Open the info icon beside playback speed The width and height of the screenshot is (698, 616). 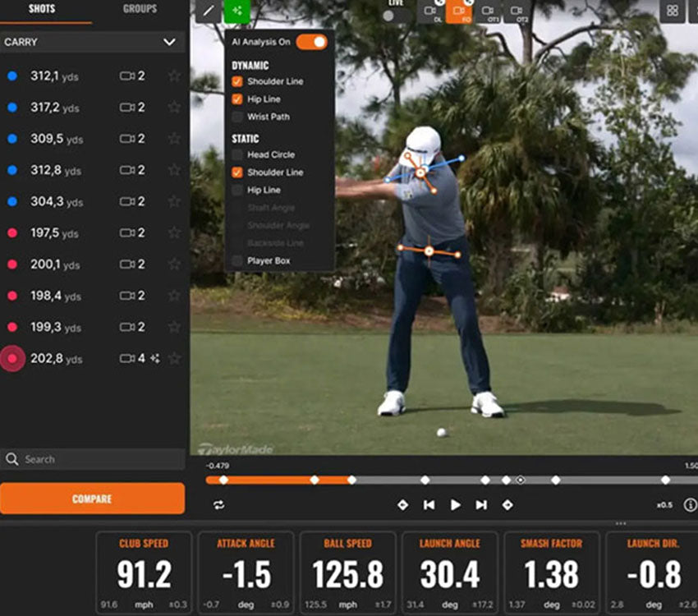pyautogui.click(x=690, y=505)
